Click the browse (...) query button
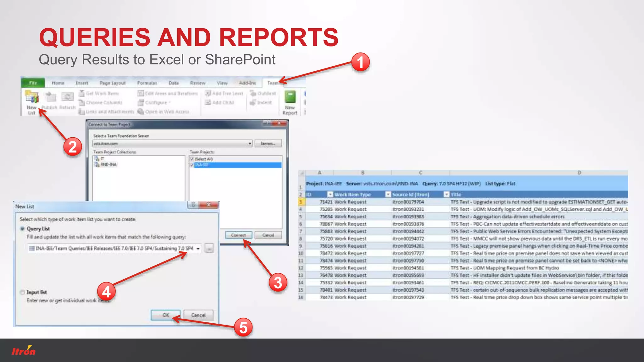Screen dimensions: 644x362 coord(209,249)
